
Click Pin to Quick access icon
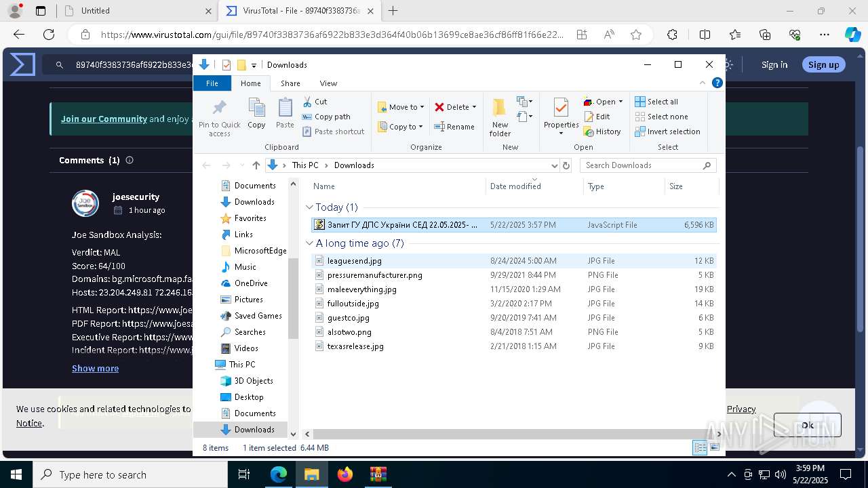click(219, 118)
